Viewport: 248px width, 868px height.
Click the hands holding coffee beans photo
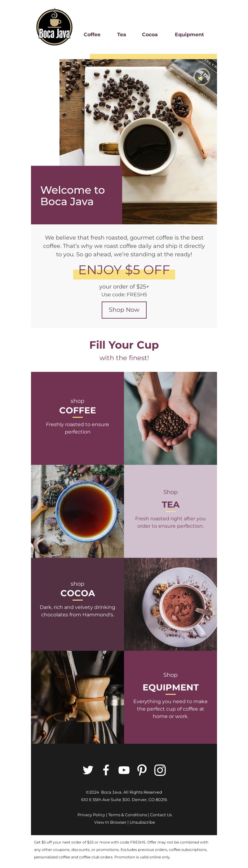170,418
